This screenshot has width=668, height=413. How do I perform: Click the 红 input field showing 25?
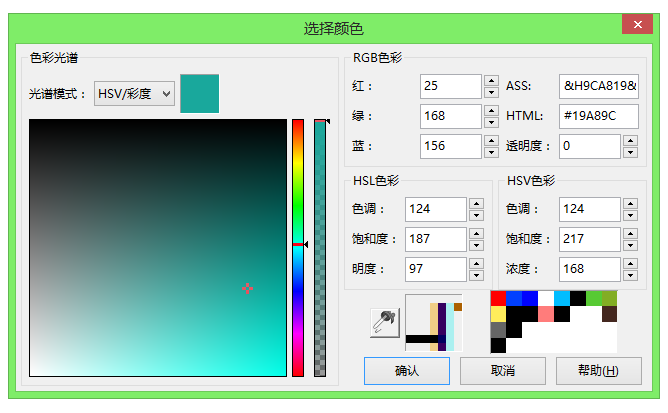pos(451,86)
